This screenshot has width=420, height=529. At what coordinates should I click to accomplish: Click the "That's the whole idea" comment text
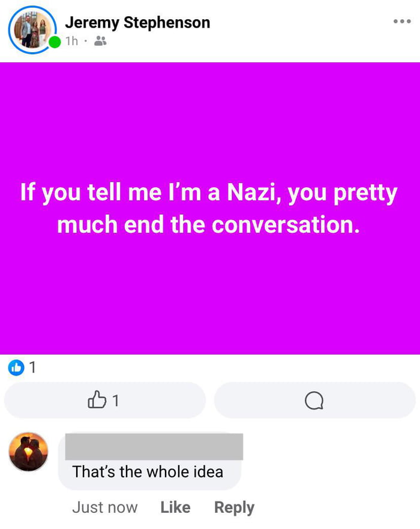point(148,471)
